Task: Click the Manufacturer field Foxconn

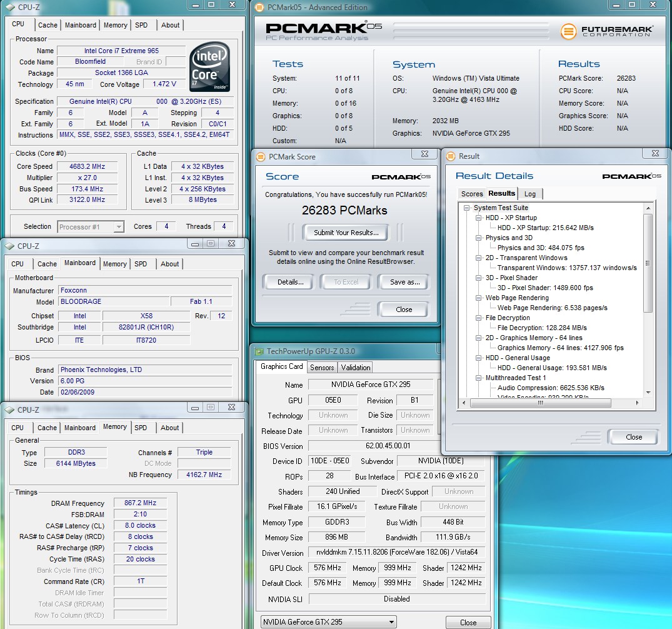Action: (x=145, y=291)
